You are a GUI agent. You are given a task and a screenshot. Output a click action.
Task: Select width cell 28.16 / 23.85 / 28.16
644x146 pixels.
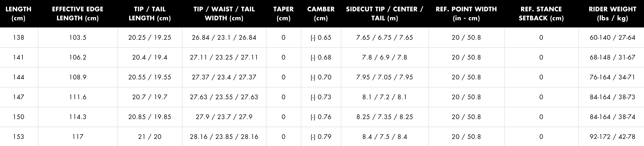[x=224, y=137]
